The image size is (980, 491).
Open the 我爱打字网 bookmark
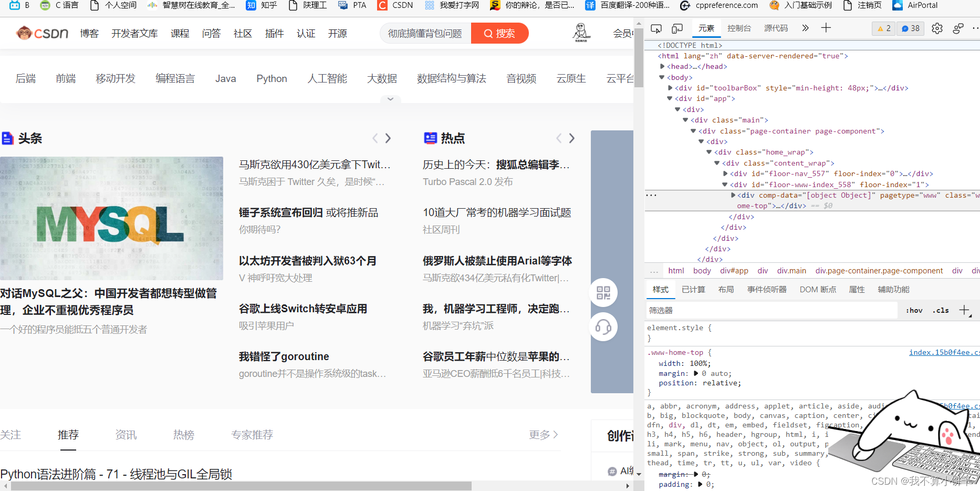[x=452, y=5]
